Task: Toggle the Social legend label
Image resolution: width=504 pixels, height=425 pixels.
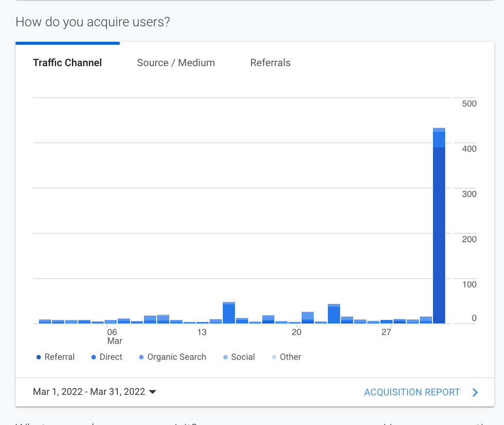Action: tap(243, 357)
